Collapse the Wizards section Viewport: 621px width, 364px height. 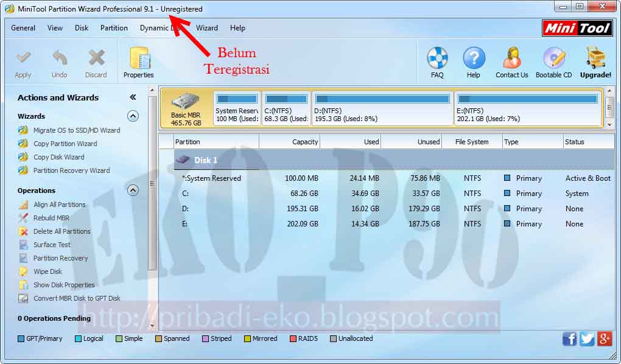click(133, 116)
